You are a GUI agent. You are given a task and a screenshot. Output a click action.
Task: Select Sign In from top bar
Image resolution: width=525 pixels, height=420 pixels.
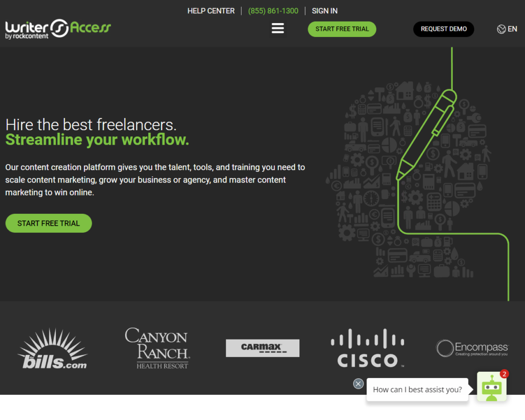[324, 11]
